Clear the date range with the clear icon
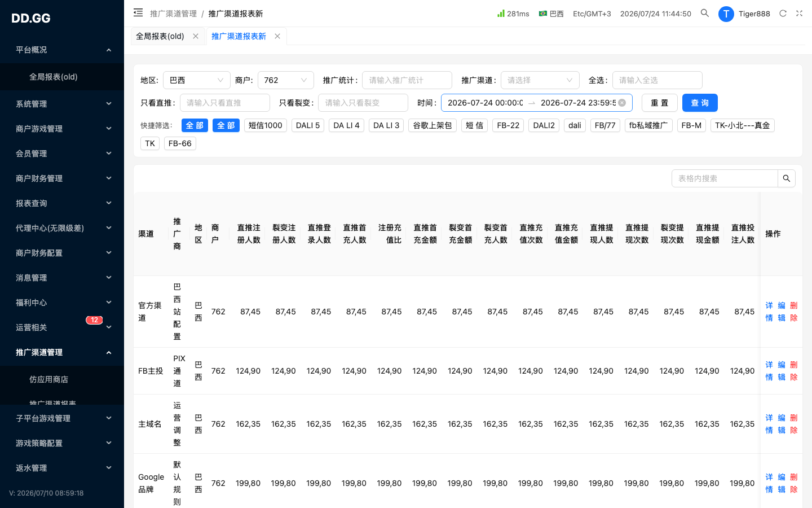Viewport: 812px width, 508px height. [x=622, y=103]
